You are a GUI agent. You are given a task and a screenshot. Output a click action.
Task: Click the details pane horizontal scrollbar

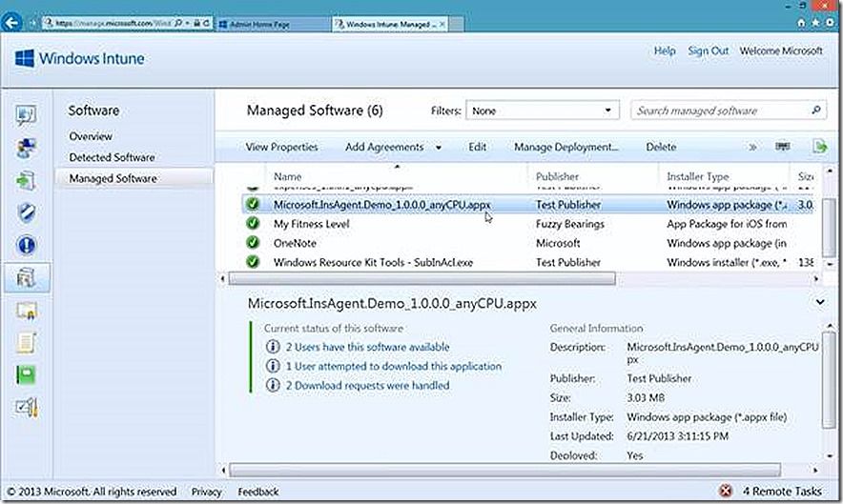pyautogui.click(x=504, y=470)
